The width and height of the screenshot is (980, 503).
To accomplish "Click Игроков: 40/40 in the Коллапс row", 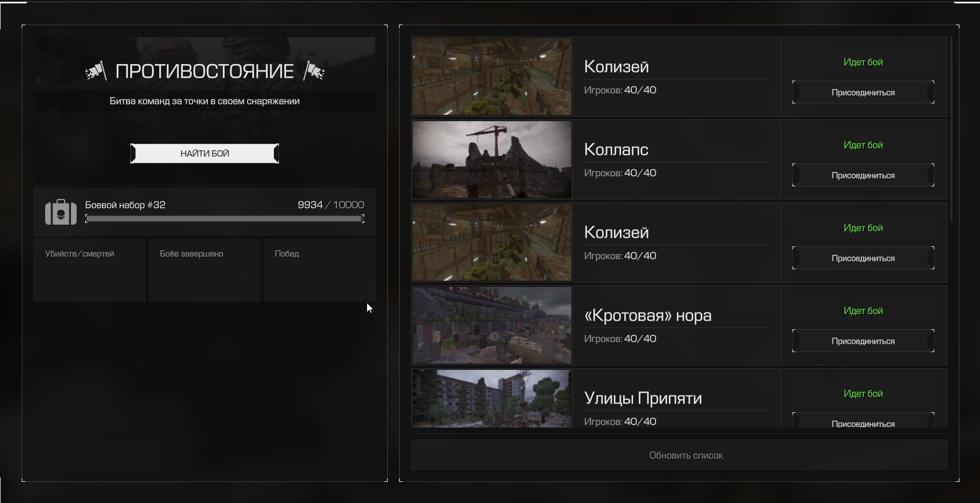I will (x=620, y=173).
